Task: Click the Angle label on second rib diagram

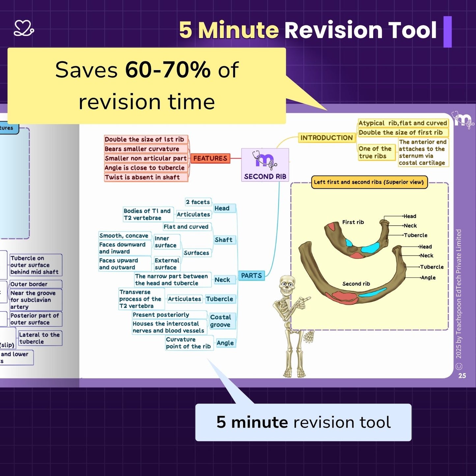Action: [428, 278]
